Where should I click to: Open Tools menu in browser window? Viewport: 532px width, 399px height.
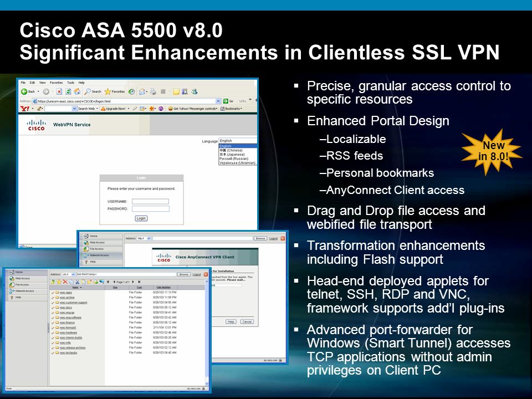[70, 83]
